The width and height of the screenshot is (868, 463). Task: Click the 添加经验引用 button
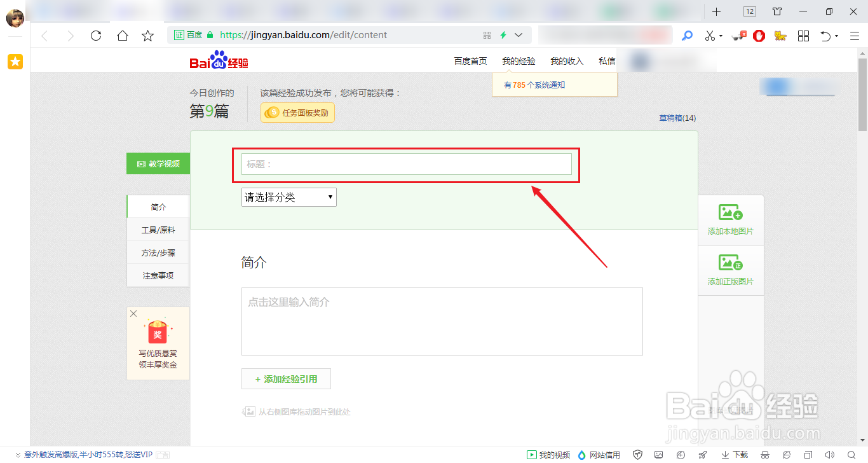286,378
